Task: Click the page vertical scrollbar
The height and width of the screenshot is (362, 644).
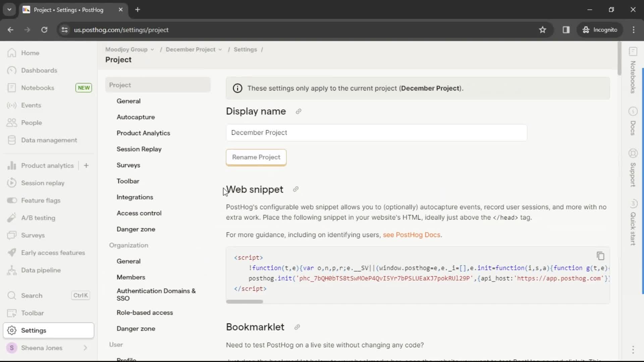Action: click(x=619, y=59)
